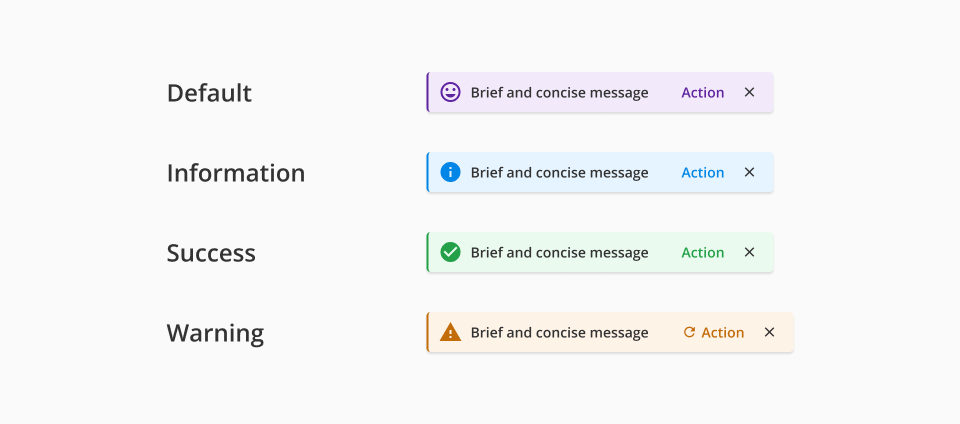960x424 pixels.
Task: Click the refresh icon beside orange Action
Action: tap(689, 332)
